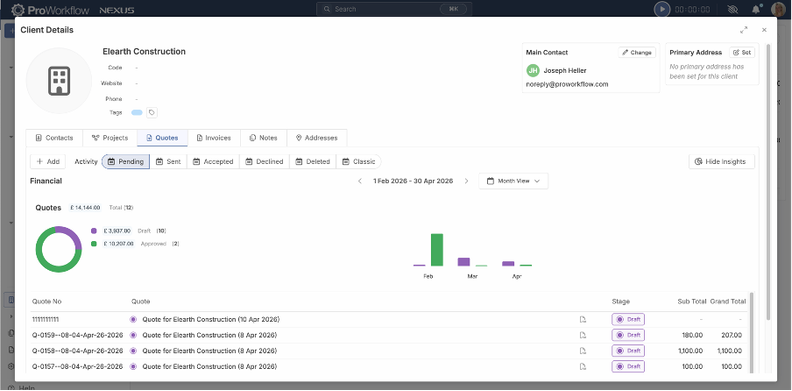Click the blue tag pill
792x391 pixels.
[x=137, y=113]
